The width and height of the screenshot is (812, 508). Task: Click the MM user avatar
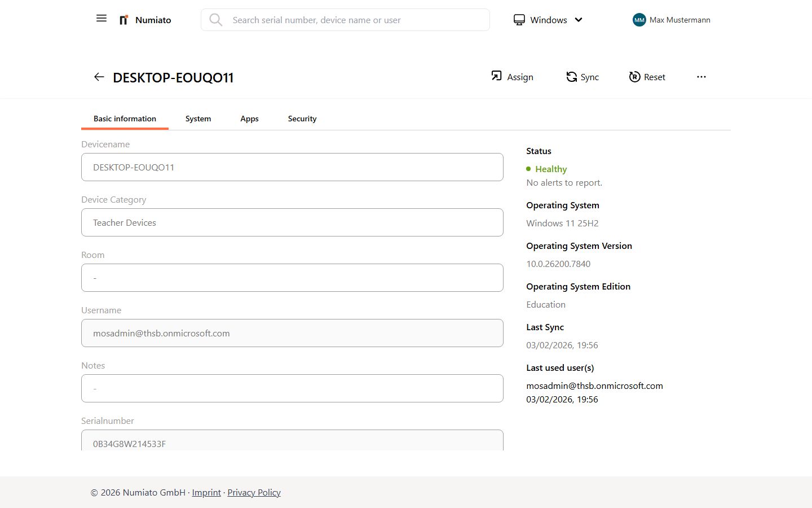[639, 20]
